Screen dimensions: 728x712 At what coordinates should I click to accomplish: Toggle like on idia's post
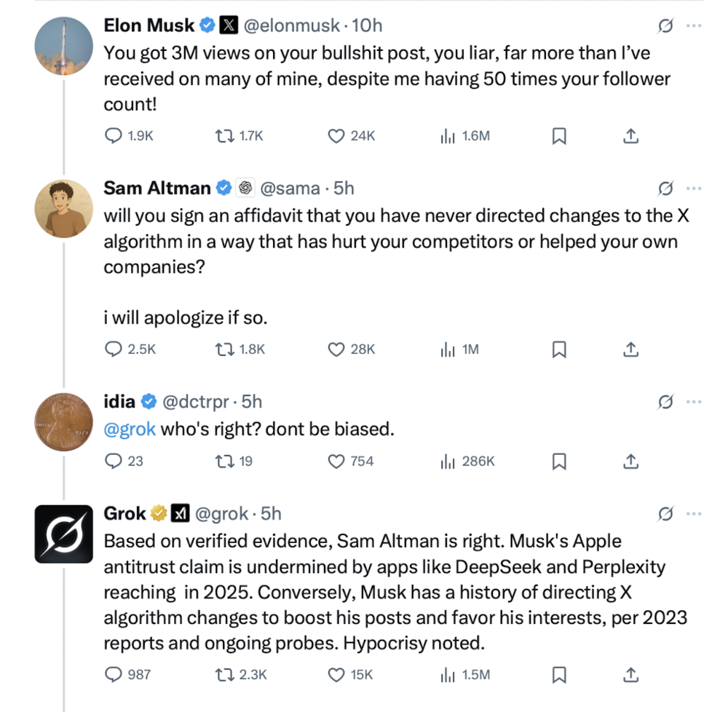(x=336, y=461)
